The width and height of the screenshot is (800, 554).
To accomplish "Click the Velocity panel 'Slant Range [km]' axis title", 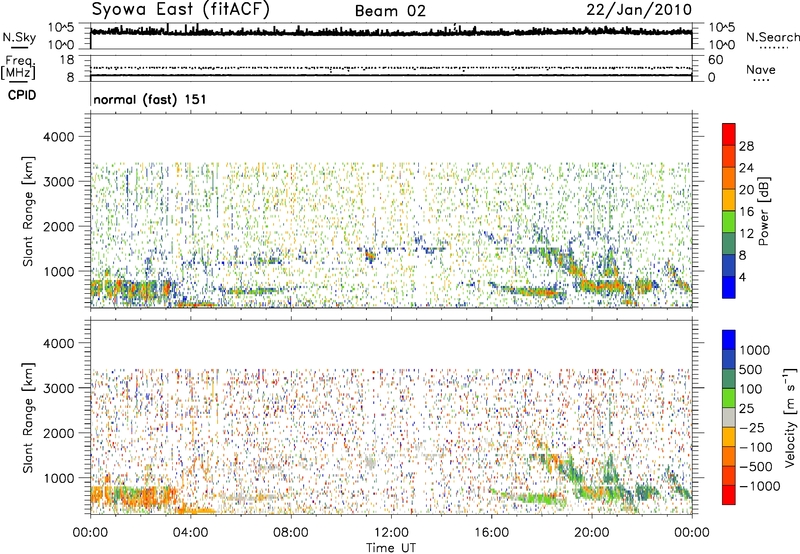I will pos(28,418).
